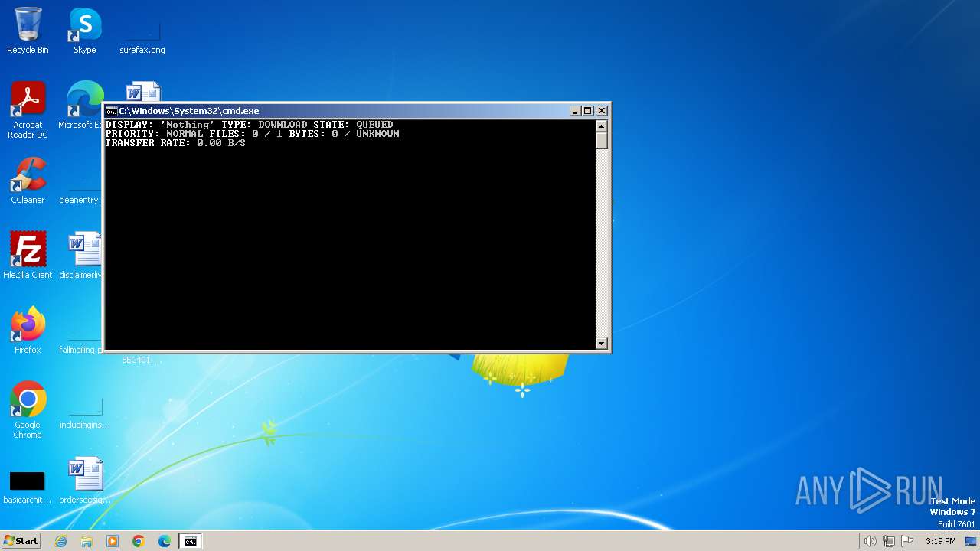Screen dimensions: 980x551
Task: Click the cmd vertical scrollbar thumb
Action: (x=601, y=141)
